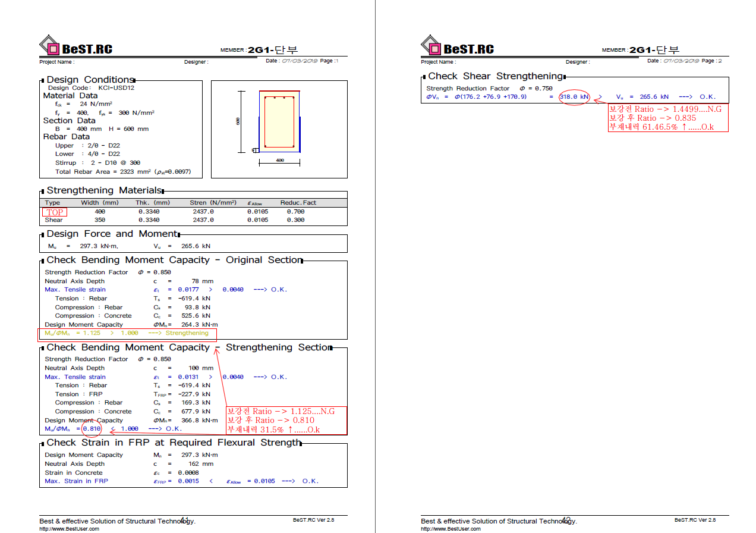The width and height of the screenshot is (756, 533).
Task: Select the boxed Mu/ΦMn = 1.125 Strengthening line
Action: point(127,334)
